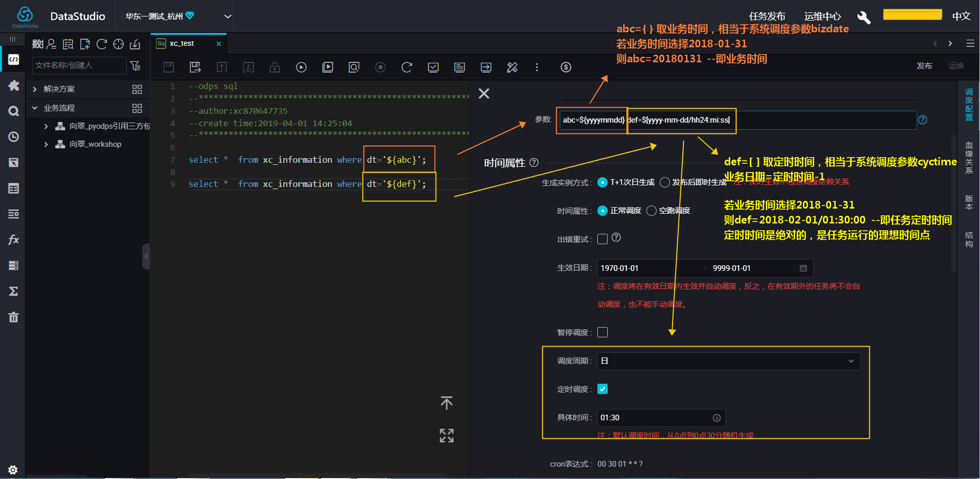Click the format code icon

pyautogui.click(x=459, y=67)
